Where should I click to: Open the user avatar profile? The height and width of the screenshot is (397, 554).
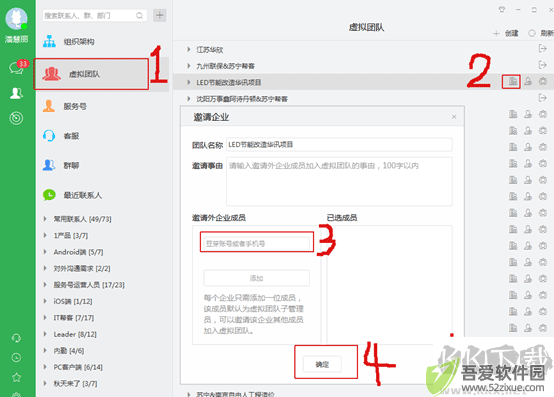(16, 18)
